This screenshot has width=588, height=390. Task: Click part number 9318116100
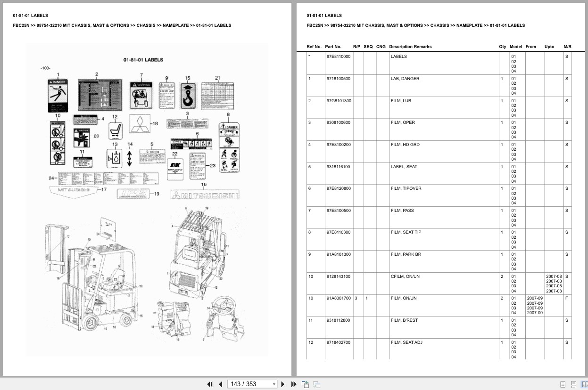pos(338,167)
